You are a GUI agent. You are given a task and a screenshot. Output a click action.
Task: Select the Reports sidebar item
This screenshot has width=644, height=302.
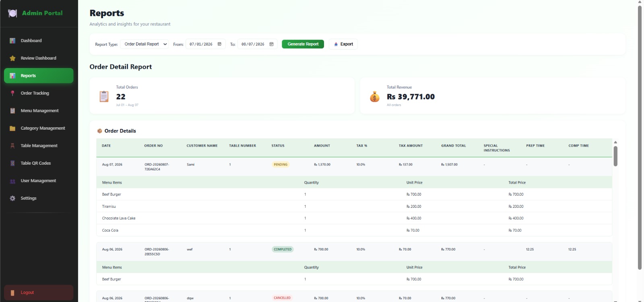coord(39,76)
